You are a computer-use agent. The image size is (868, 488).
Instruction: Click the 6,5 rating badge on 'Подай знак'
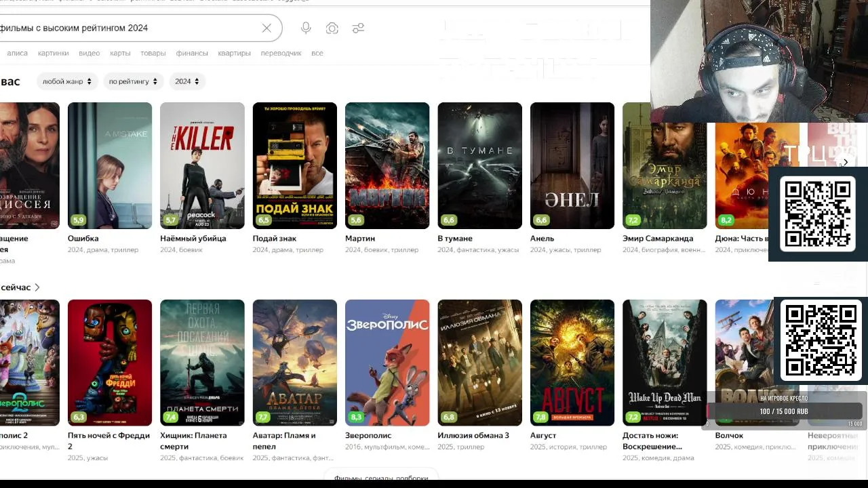[263, 220]
